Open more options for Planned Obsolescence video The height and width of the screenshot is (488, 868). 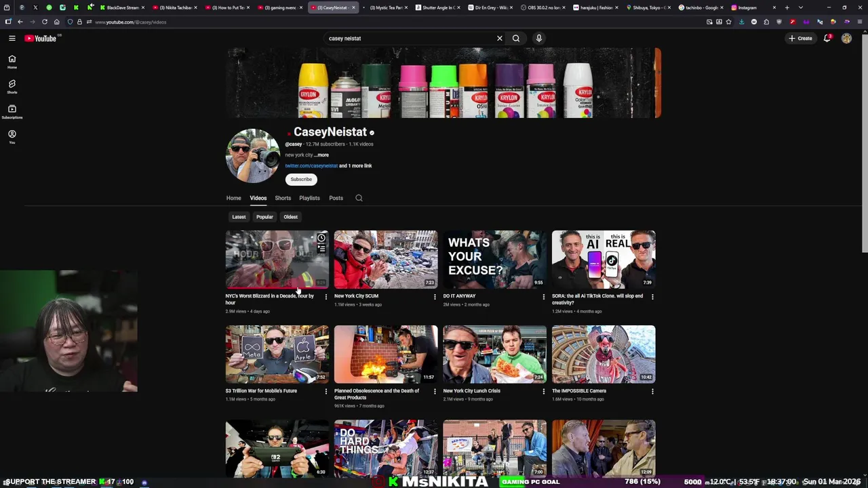tap(435, 392)
